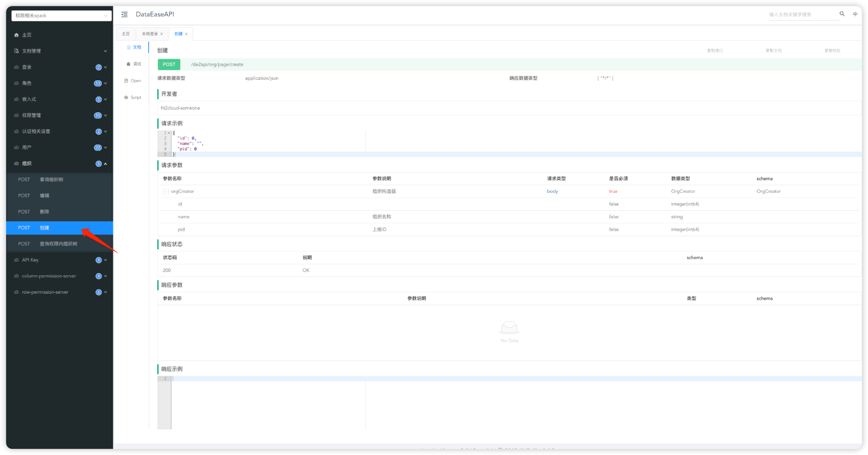Click the green POST method badge

[x=169, y=65]
